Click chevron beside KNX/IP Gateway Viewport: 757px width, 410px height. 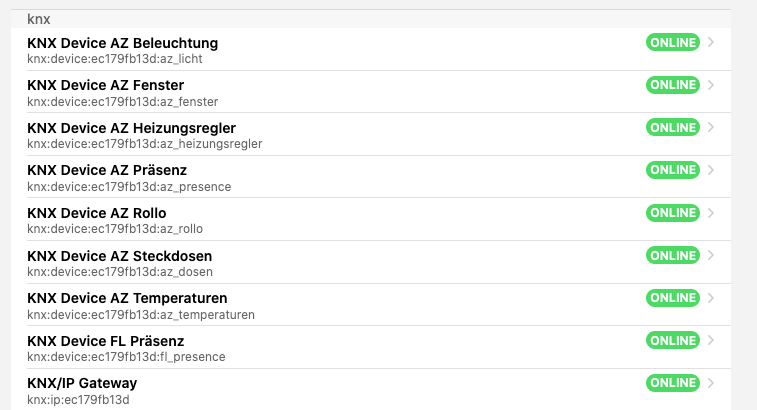(711, 383)
